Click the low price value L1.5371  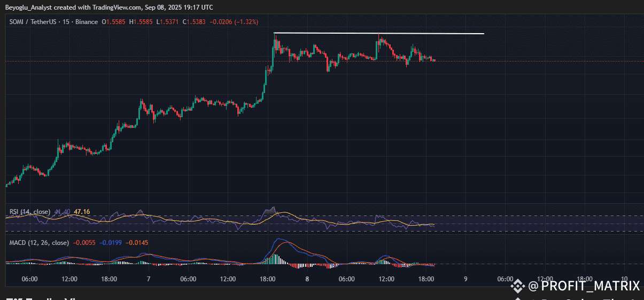pos(168,22)
